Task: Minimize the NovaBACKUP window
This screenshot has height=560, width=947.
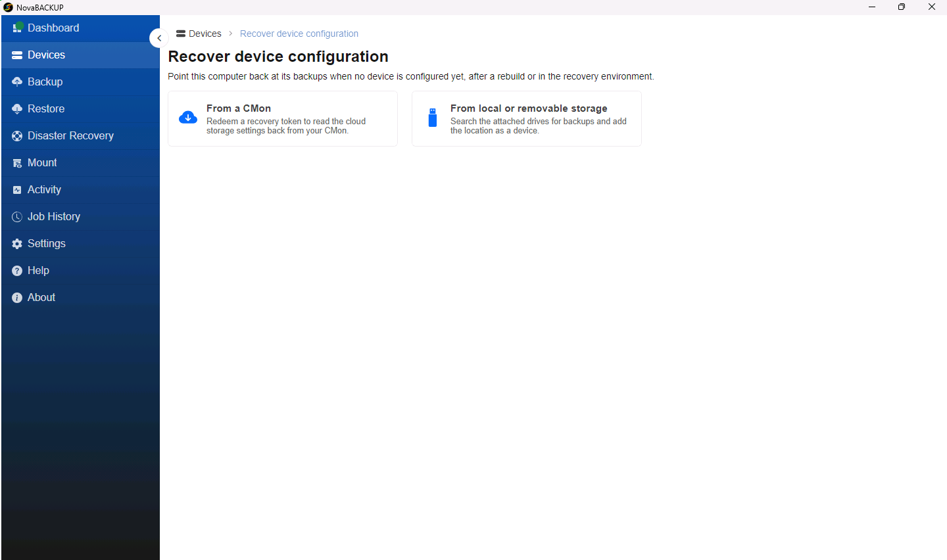Action: click(872, 7)
